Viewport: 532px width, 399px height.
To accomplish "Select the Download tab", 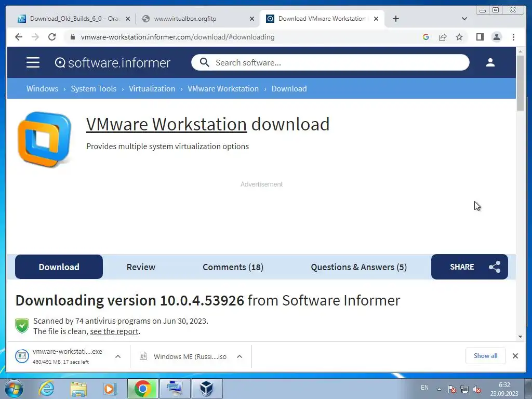I will (x=59, y=267).
